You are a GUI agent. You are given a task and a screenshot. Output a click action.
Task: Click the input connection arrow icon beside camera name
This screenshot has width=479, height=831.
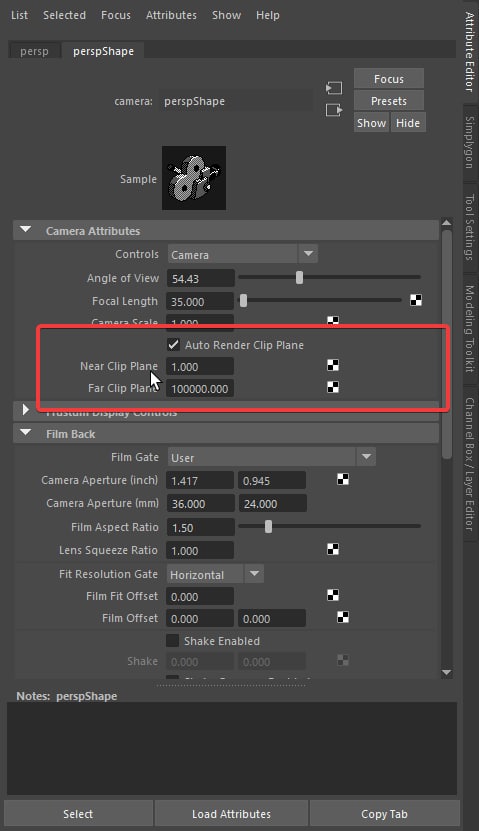(x=334, y=87)
